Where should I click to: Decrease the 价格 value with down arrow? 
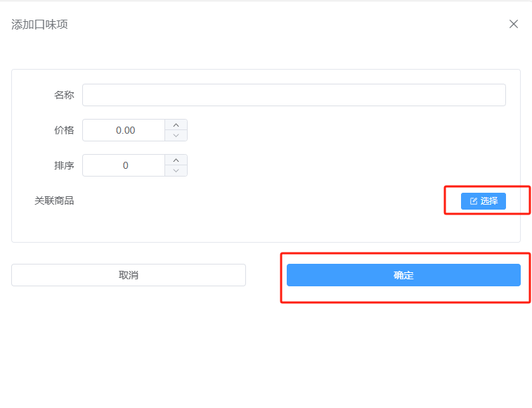176,135
